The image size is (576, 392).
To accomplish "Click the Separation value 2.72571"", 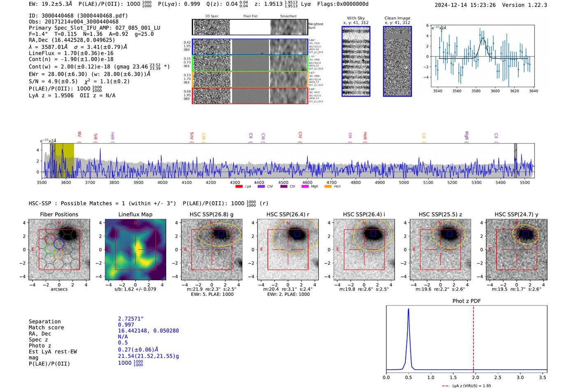I will tap(131, 319).
